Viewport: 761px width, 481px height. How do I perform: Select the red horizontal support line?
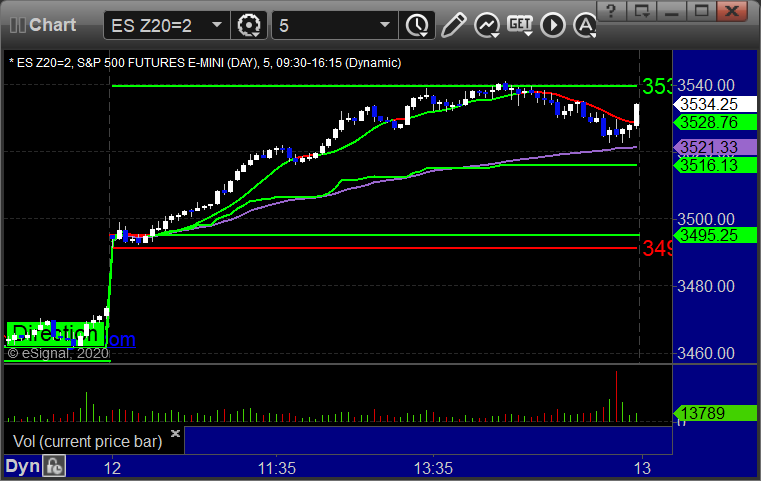point(374,248)
